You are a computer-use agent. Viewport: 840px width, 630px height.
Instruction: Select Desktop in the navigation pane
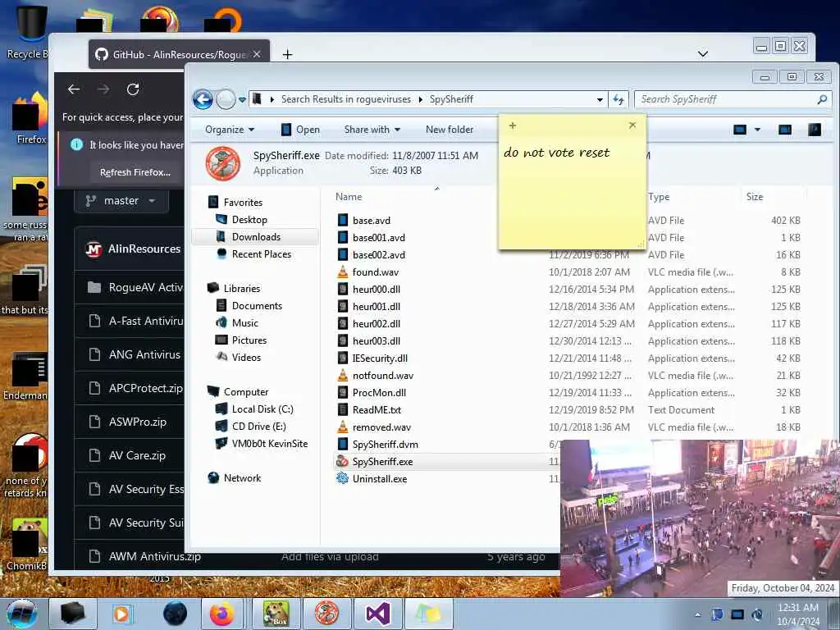[249, 220]
